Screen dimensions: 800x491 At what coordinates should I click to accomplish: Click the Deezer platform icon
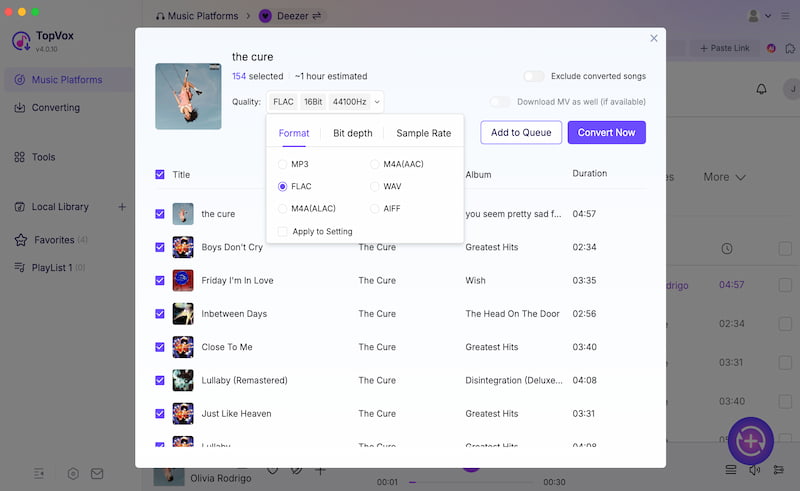[x=265, y=16]
